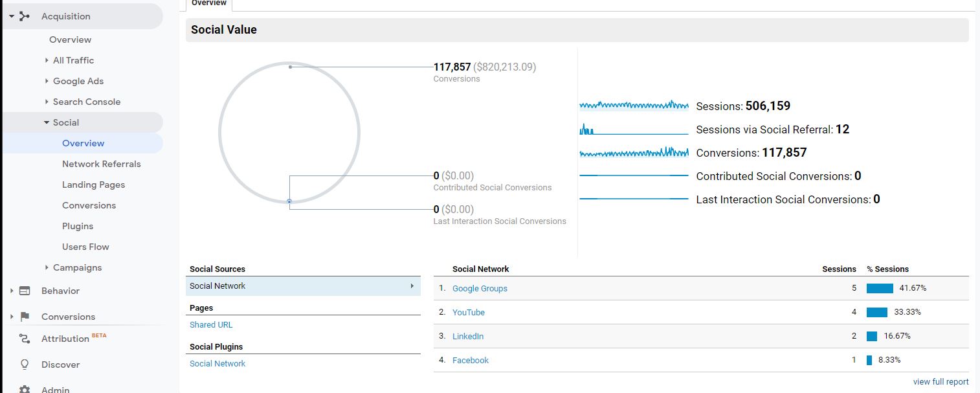Click the Discover lightbulb icon
Screen dimensions: 980x393
pyautogui.click(x=25, y=365)
